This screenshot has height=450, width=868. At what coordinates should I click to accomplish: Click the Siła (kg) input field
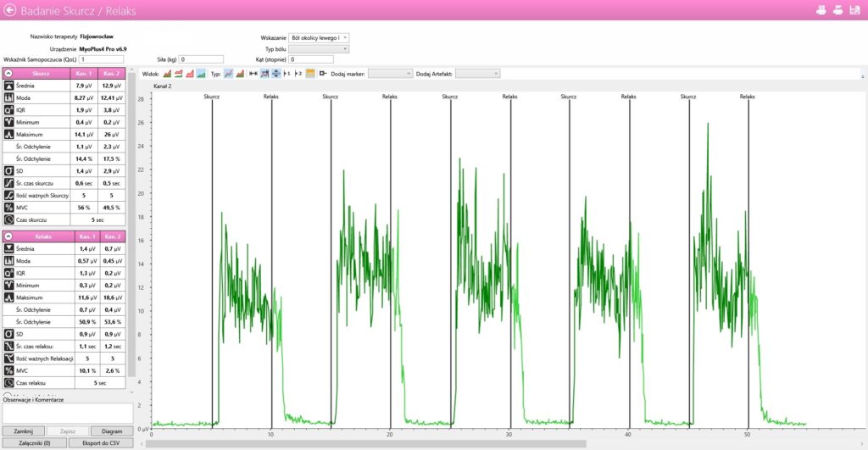pyautogui.click(x=200, y=59)
